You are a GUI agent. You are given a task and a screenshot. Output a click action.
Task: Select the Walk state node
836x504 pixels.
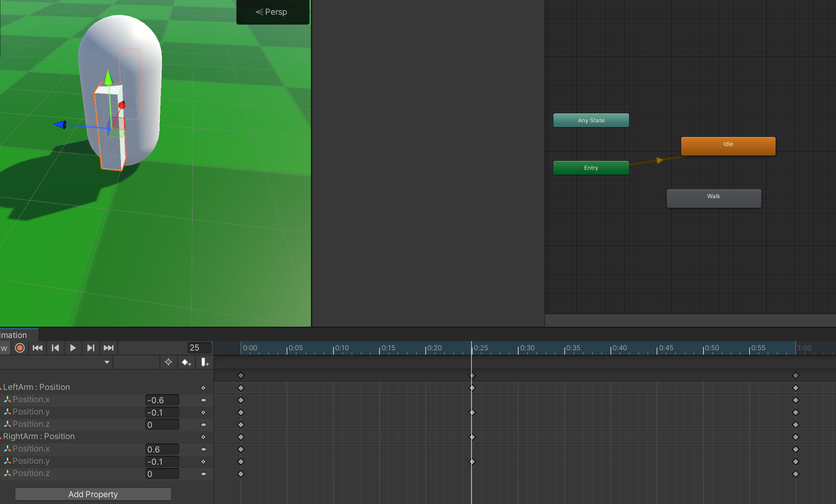click(x=713, y=198)
